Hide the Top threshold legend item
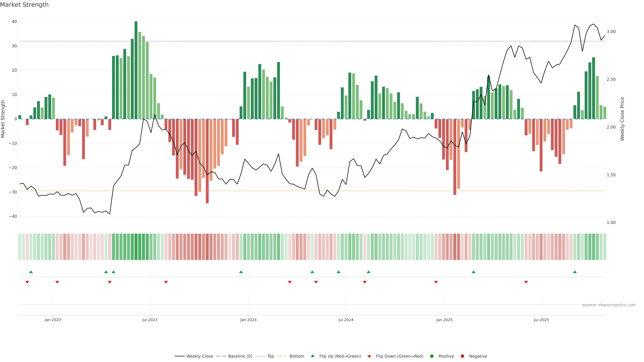This screenshot has height=362, width=644. [270, 356]
